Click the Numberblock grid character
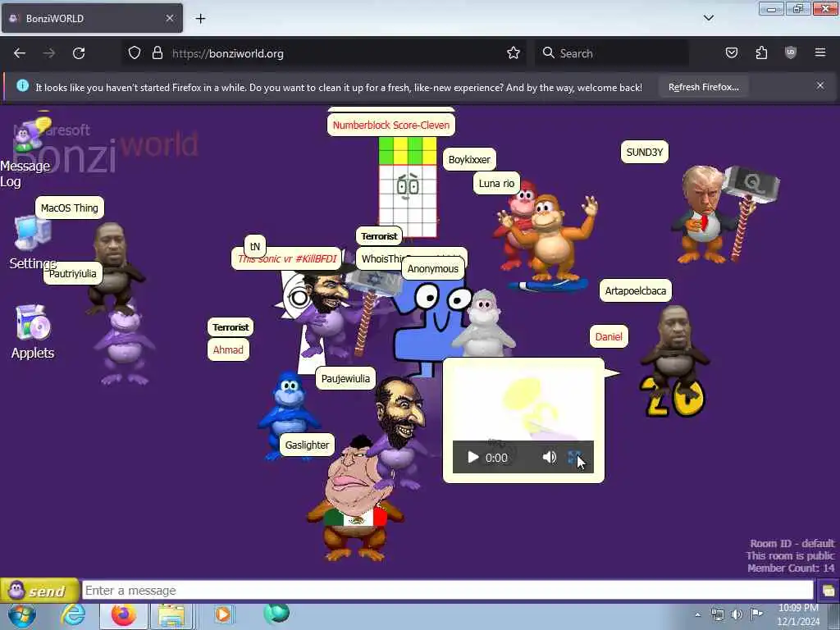Screen dimensions: 840x630 click(408, 186)
